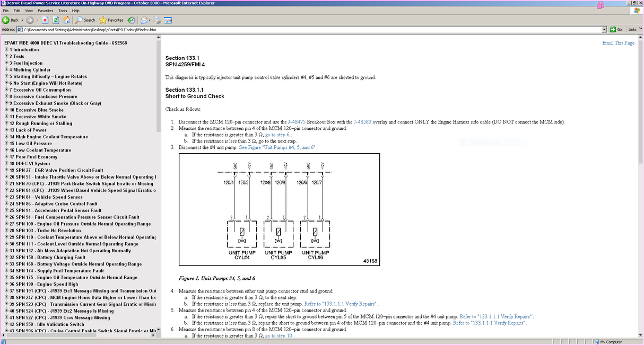644x345 pixels.
Task: Print the page using printer icon
Action: (x=157, y=20)
